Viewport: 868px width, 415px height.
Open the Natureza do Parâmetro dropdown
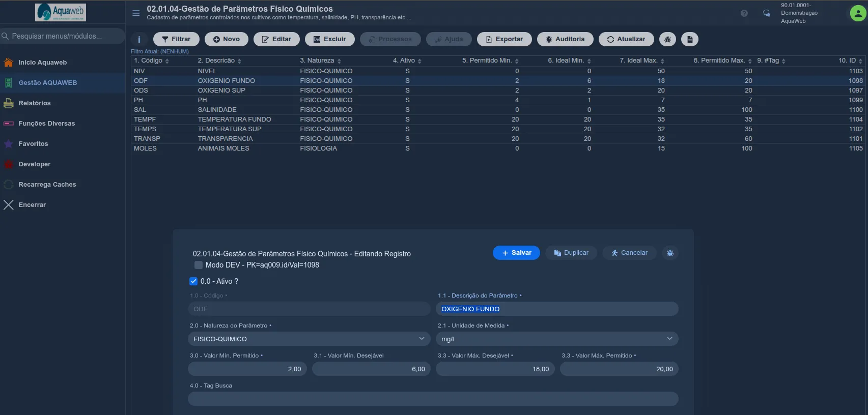[309, 339]
